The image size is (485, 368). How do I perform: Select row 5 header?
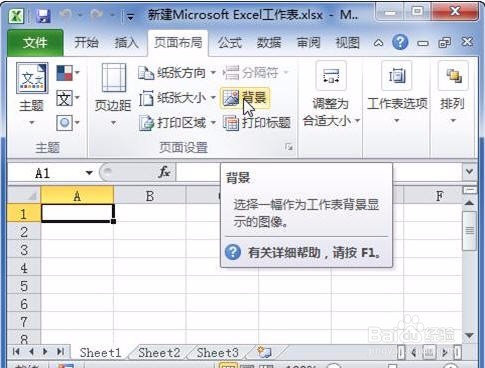click(x=24, y=286)
